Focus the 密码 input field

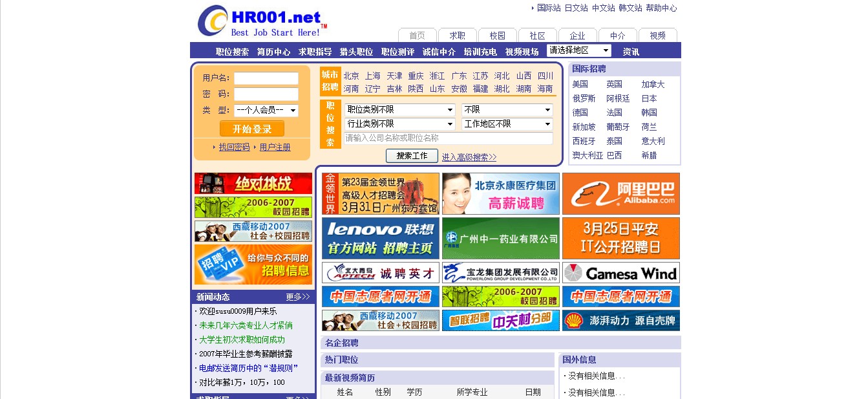266,94
